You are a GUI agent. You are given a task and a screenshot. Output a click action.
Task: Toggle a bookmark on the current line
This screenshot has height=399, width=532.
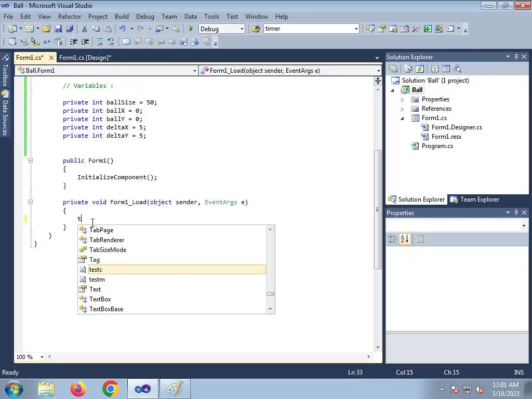pos(126,42)
